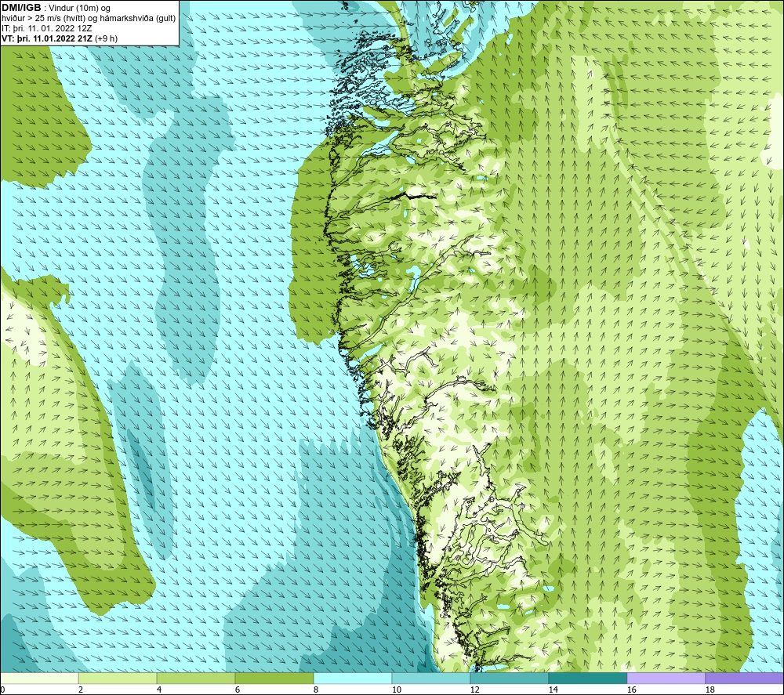This screenshot has height=695, width=784.
Task: Click the legend scale label '18'
Action: click(710, 690)
